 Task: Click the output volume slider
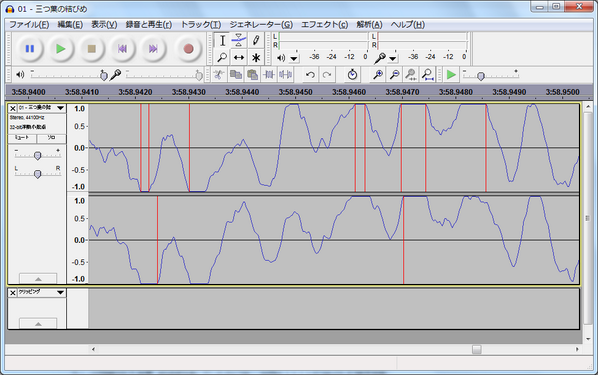[x=69, y=75]
